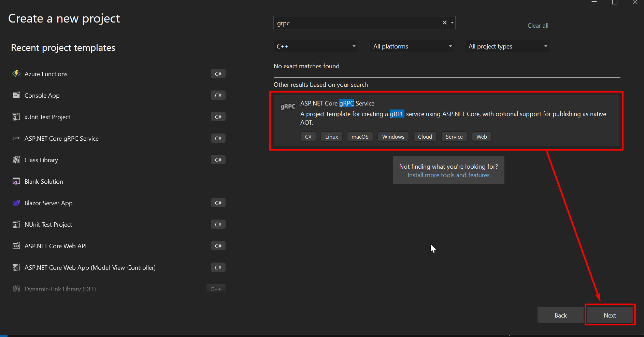This screenshot has width=644, height=337.
Task: Go Back to previous page
Action: click(x=560, y=315)
